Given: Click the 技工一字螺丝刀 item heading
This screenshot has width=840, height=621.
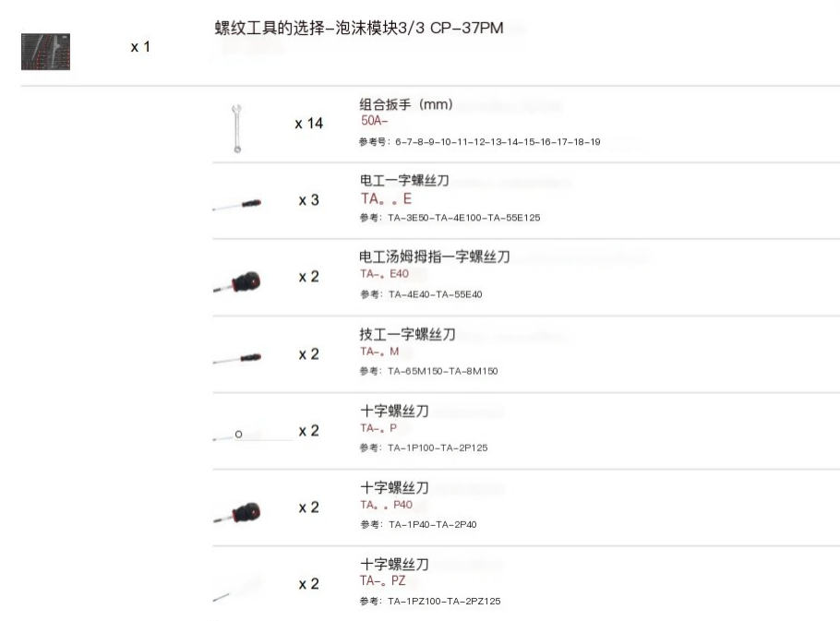Looking at the screenshot, I should [x=407, y=334].
